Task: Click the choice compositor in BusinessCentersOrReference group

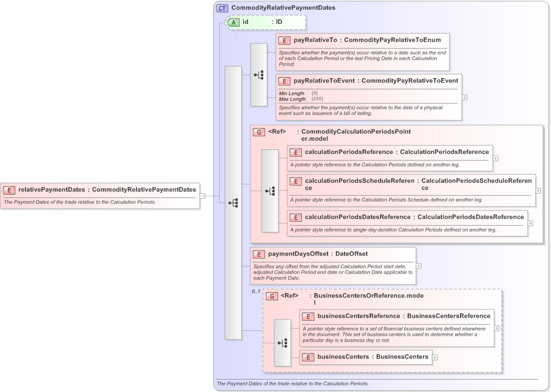Action: click(283, 343)
